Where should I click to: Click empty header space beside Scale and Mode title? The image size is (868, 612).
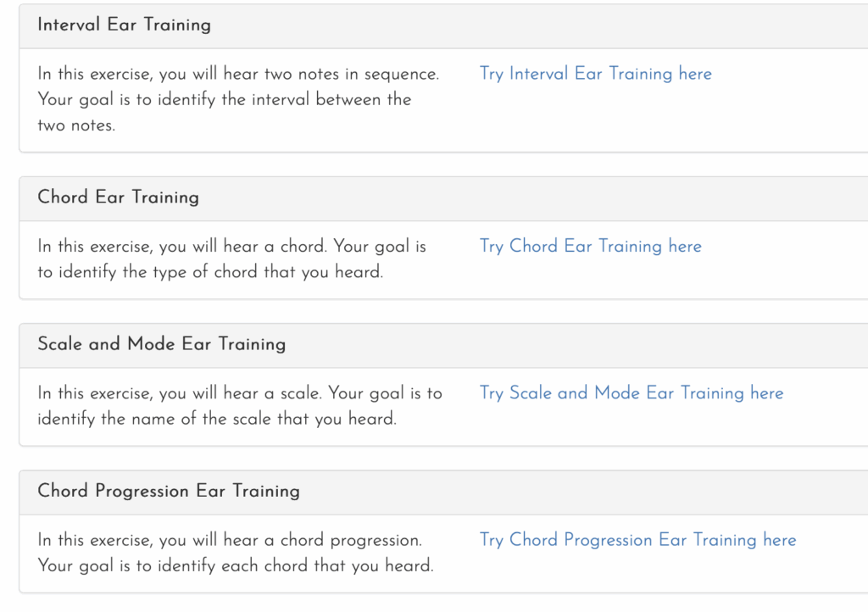(576, 344)
